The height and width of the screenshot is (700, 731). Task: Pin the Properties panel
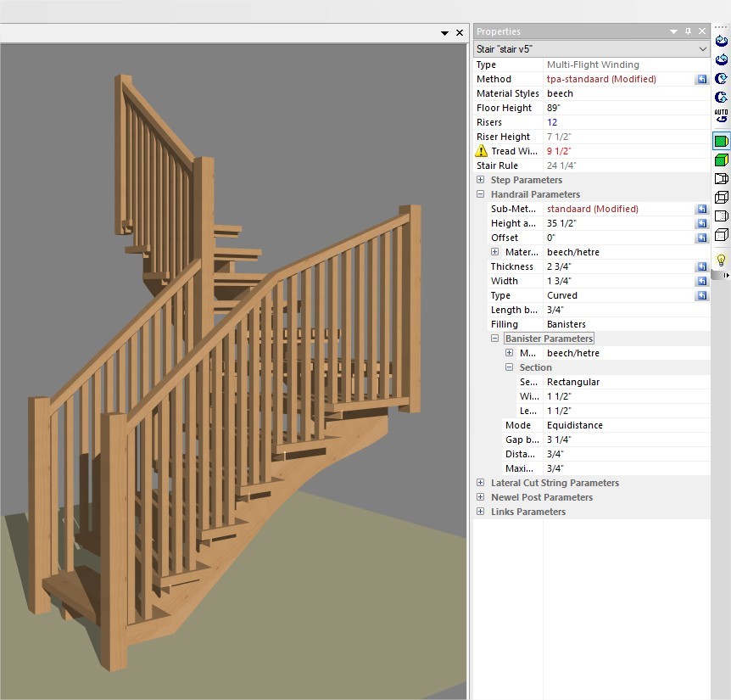point(688,31)
